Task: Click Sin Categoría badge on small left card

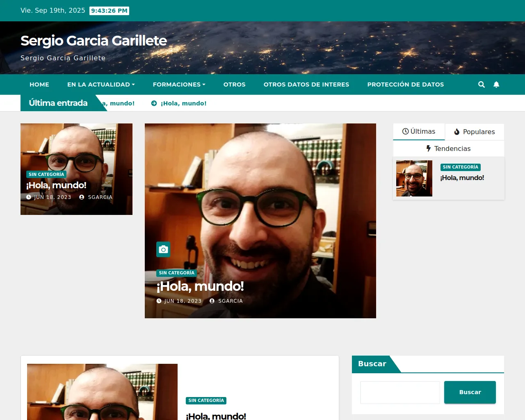Action: pos(46,174)
